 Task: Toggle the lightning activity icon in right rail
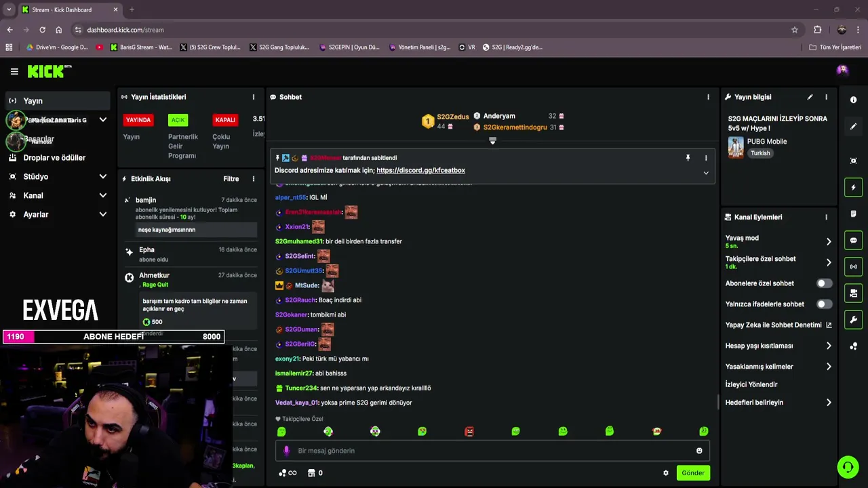pos(853,187)
